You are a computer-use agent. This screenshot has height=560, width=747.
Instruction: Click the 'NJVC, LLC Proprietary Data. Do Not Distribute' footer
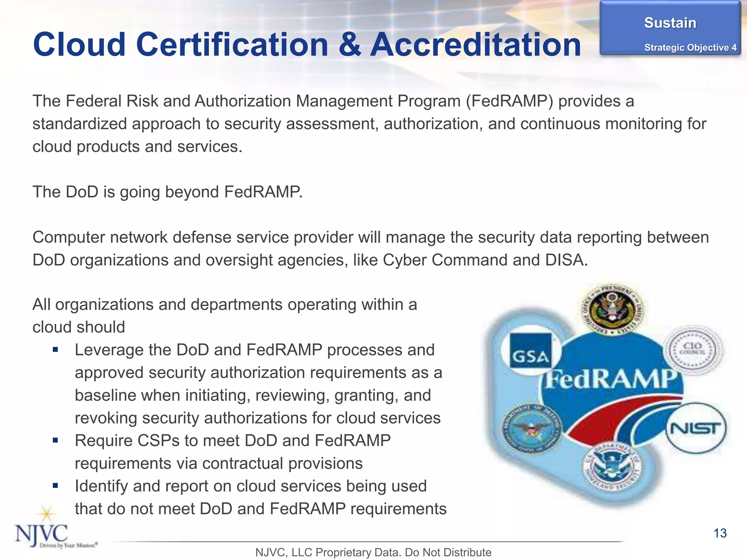(x=373, y=552)
